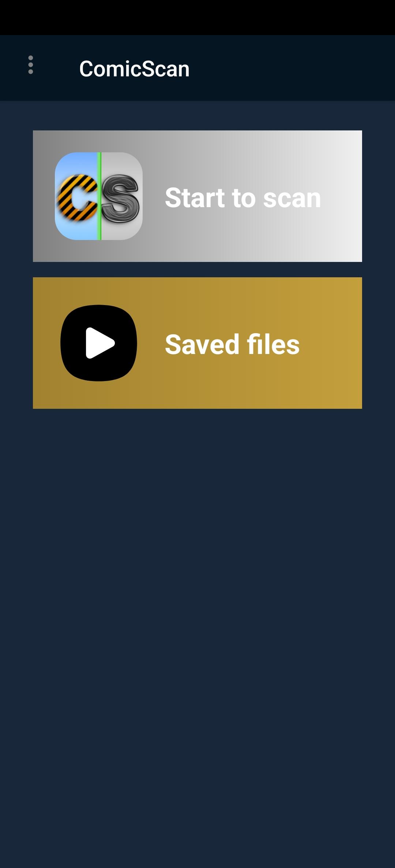Tap the ComicScan title in header

click(134, 69)
